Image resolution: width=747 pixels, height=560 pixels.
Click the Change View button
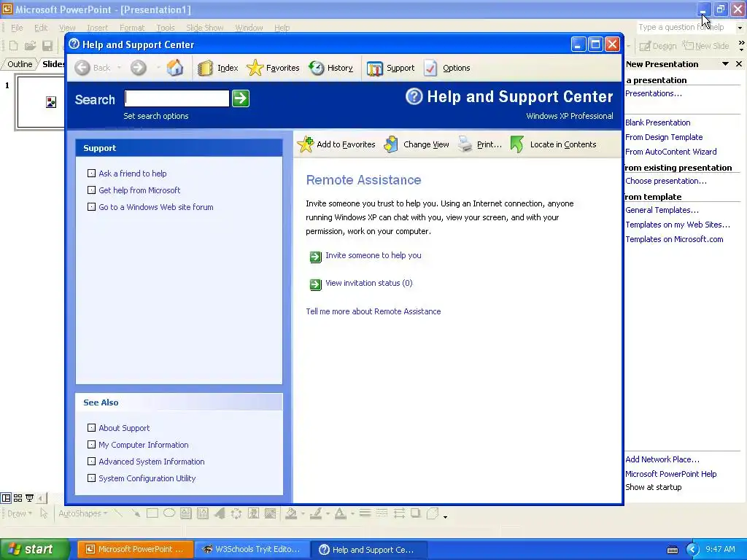coord(417,144)
